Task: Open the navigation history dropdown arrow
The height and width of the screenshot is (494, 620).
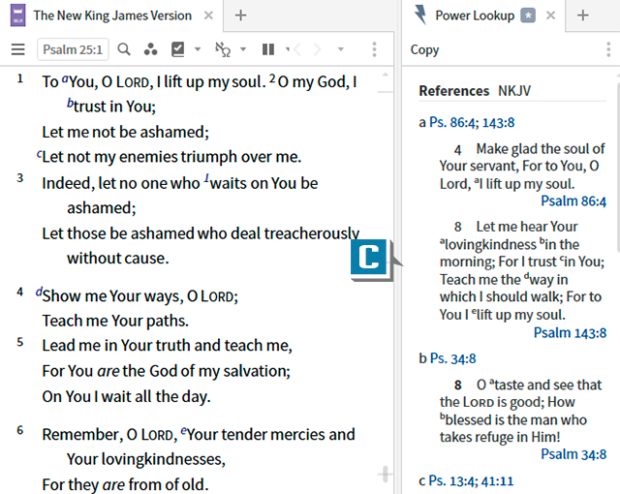Action: coord(340,49)
